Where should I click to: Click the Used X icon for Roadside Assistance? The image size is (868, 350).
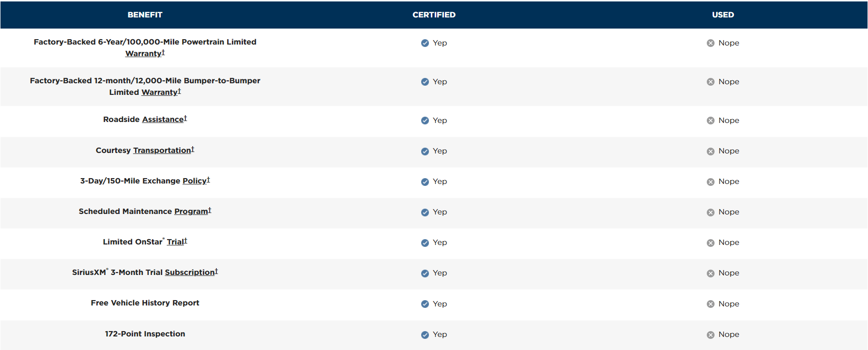click(711, 121)
